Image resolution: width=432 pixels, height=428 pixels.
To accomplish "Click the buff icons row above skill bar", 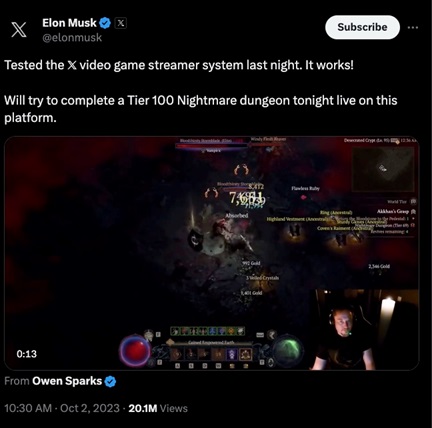I will 208,331.
